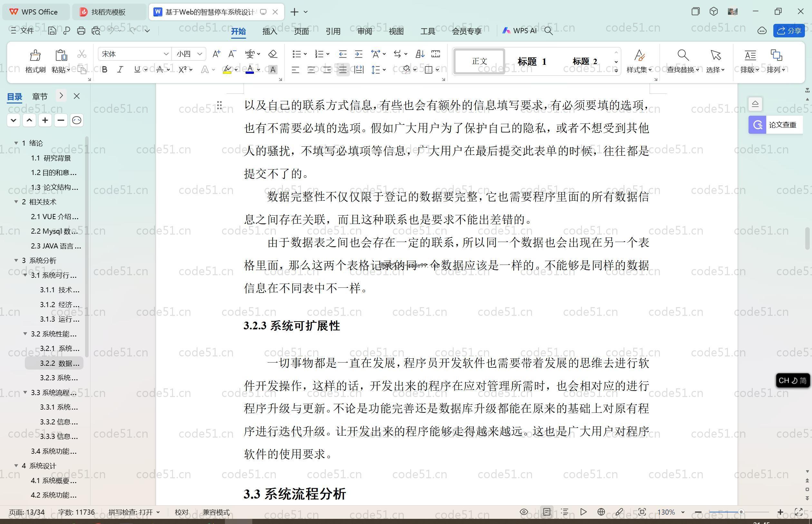Click the eye protection mode icon in status bar
This screenshot has height=524, width=812.
[x=524, y=512]
